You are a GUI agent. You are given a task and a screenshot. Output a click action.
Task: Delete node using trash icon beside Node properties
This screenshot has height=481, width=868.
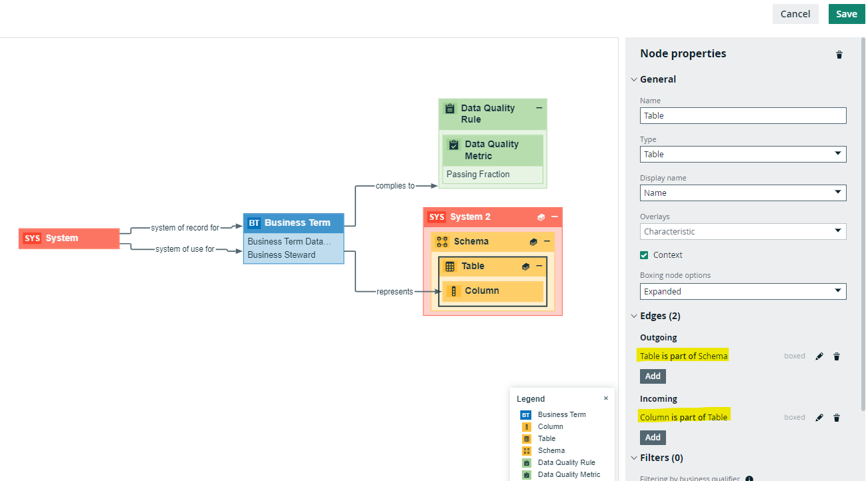point(839,55)
